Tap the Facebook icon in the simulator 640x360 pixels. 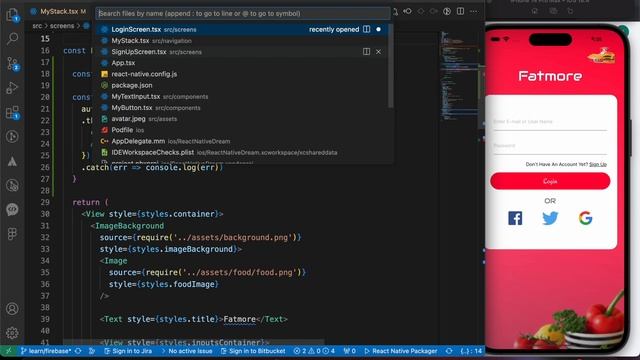515,218
